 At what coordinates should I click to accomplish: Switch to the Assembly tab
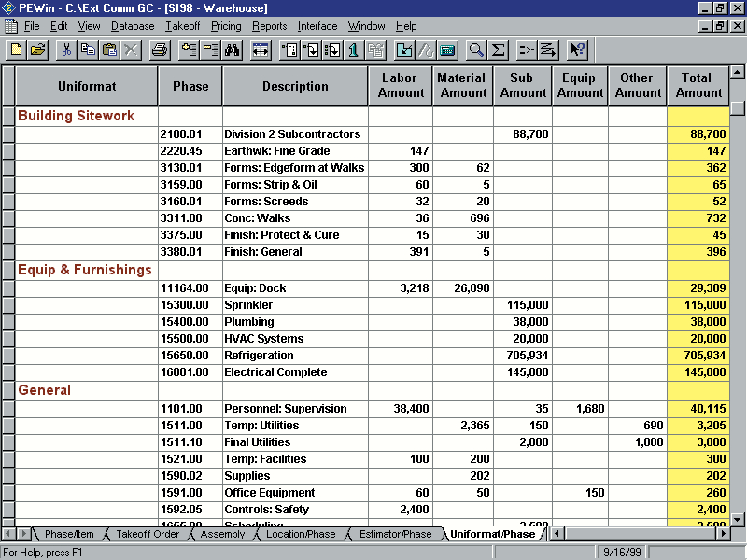[x=222, y=534]
